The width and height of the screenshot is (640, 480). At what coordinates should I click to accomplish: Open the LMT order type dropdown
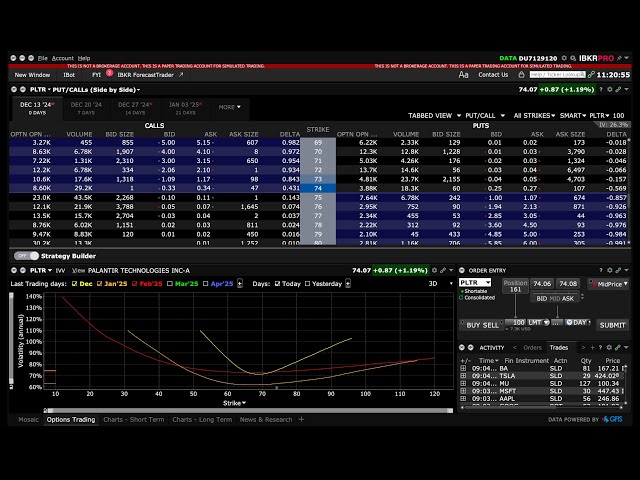pyautogui.click(x=538, y=322)
